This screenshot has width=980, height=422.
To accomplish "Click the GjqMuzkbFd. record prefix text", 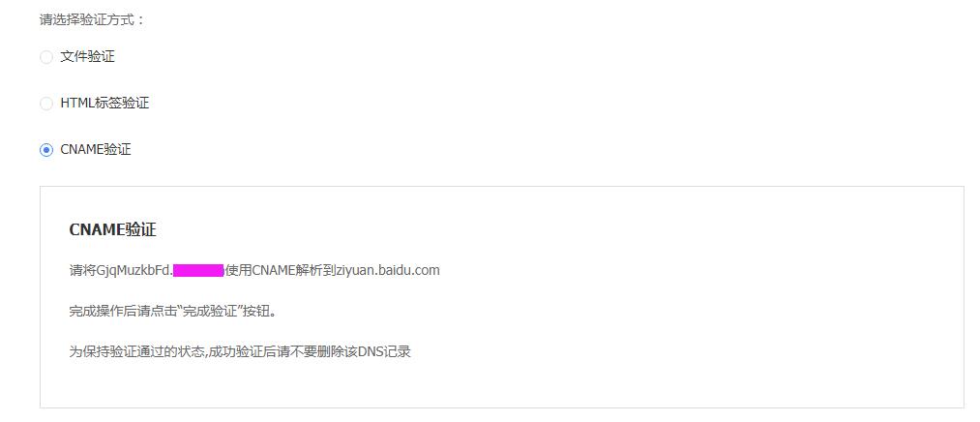I will coord(134,271).
